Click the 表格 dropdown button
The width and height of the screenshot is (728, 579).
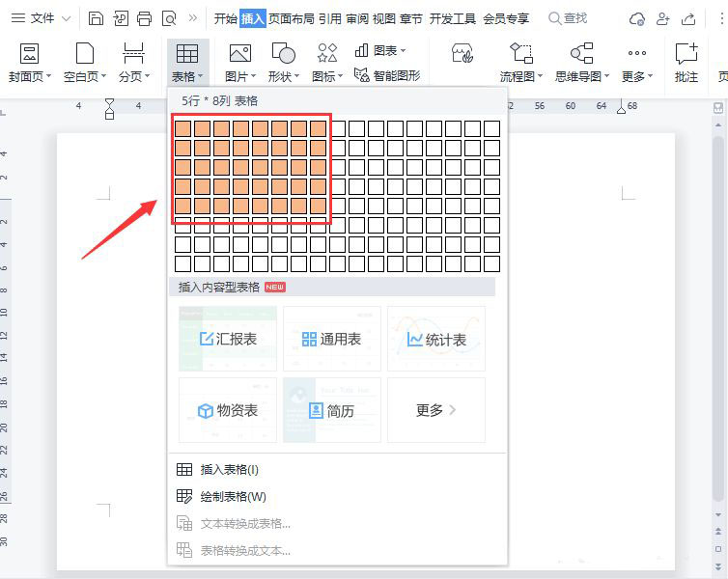(x=187, y=63)
